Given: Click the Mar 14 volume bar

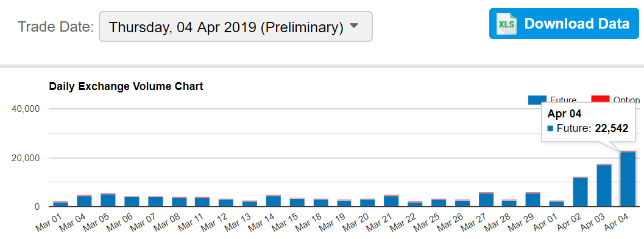Looking at the screenshot, I should point(273,201).
